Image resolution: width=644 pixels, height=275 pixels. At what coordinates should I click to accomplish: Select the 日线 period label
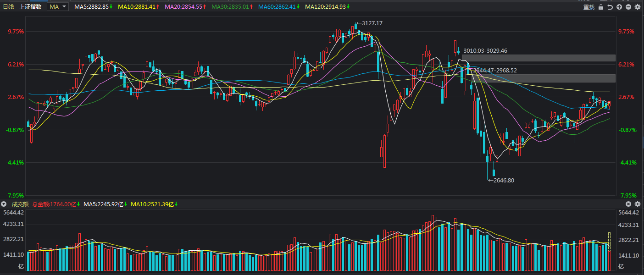[9, 7]
